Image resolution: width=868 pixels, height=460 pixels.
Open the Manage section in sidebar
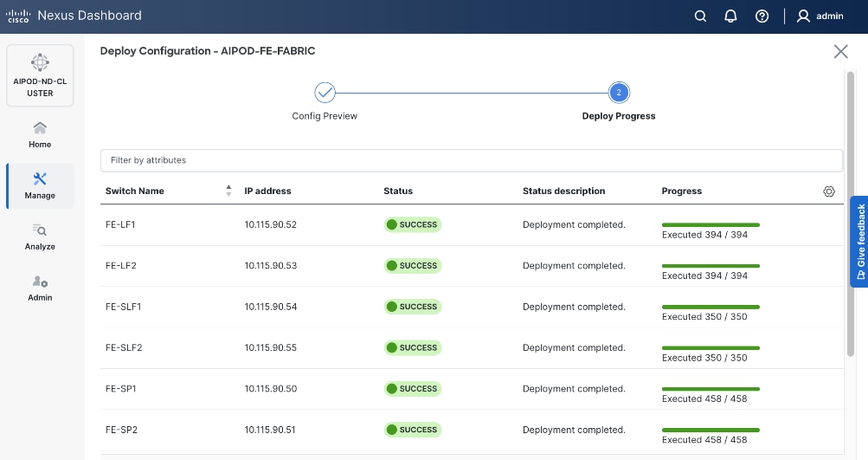pos(40,185)
